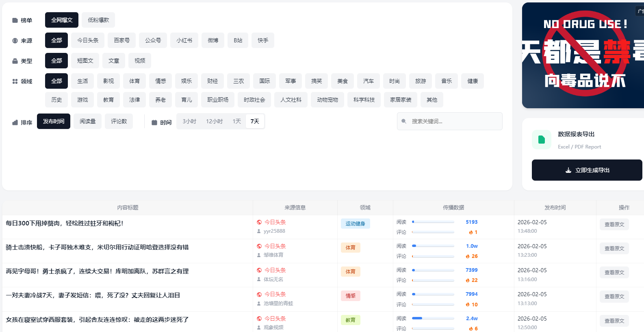Switch time range to 1天

pyautogui.click(x=236, y=121)
